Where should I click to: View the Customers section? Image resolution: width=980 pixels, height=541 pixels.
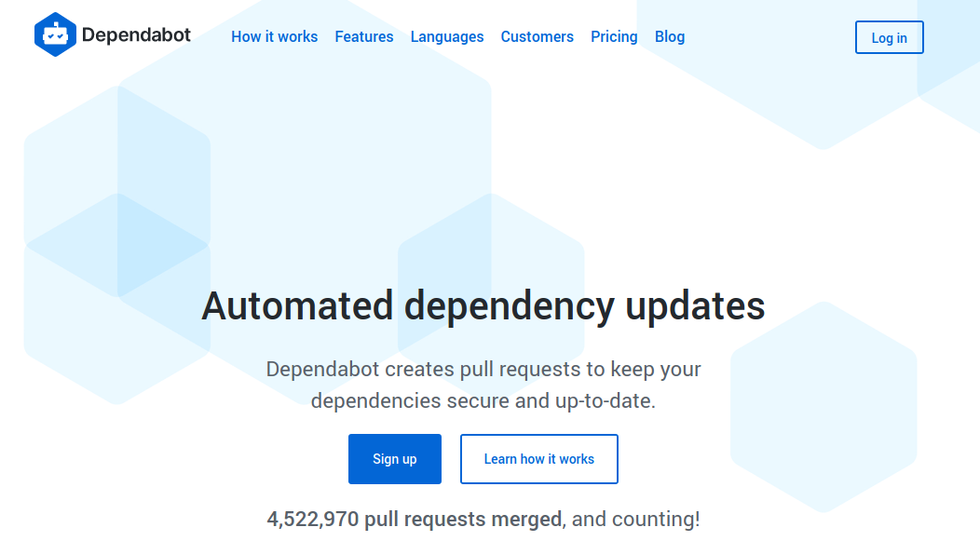tap(537, 37)
